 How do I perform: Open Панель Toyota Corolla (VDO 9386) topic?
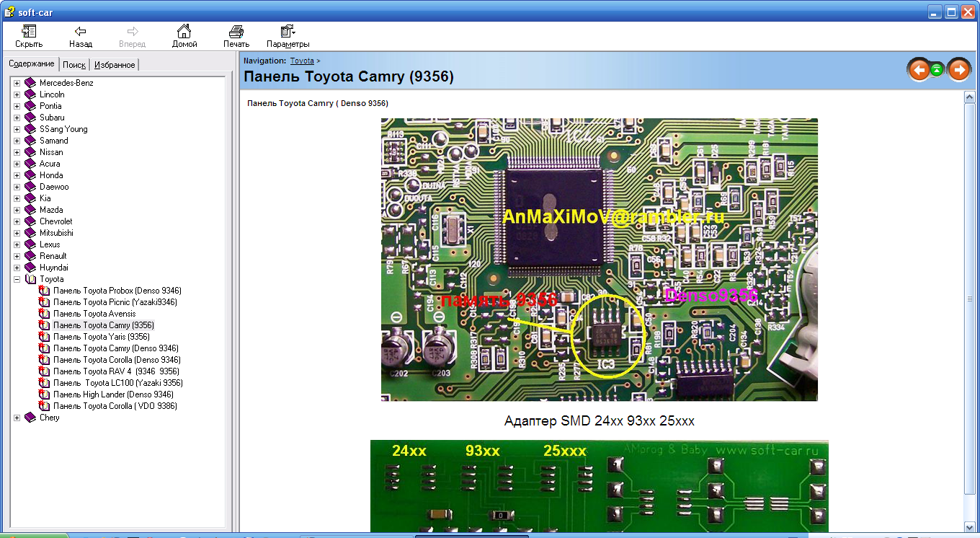click(x=115, y=406)
